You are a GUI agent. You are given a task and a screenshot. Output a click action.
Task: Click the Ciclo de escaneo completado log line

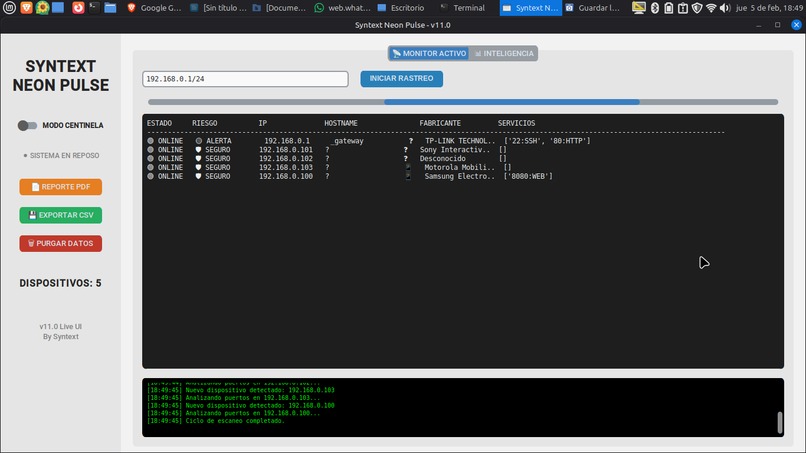click(235, 421)
